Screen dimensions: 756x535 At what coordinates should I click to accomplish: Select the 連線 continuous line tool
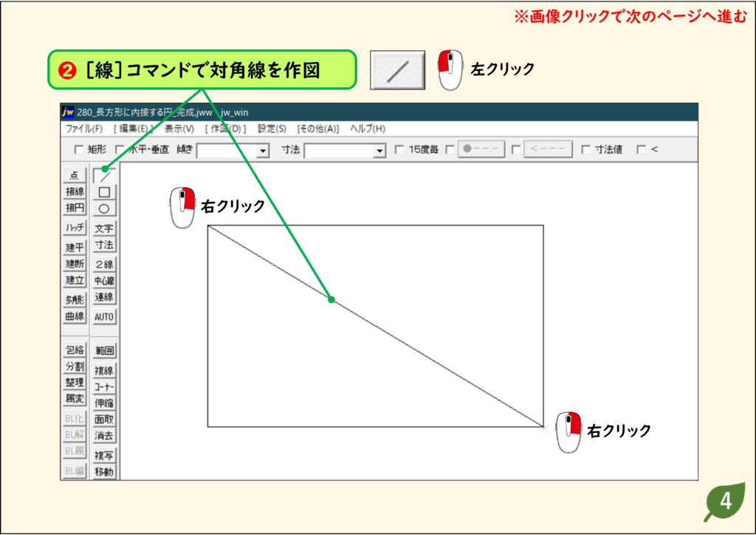click(104, 297)
